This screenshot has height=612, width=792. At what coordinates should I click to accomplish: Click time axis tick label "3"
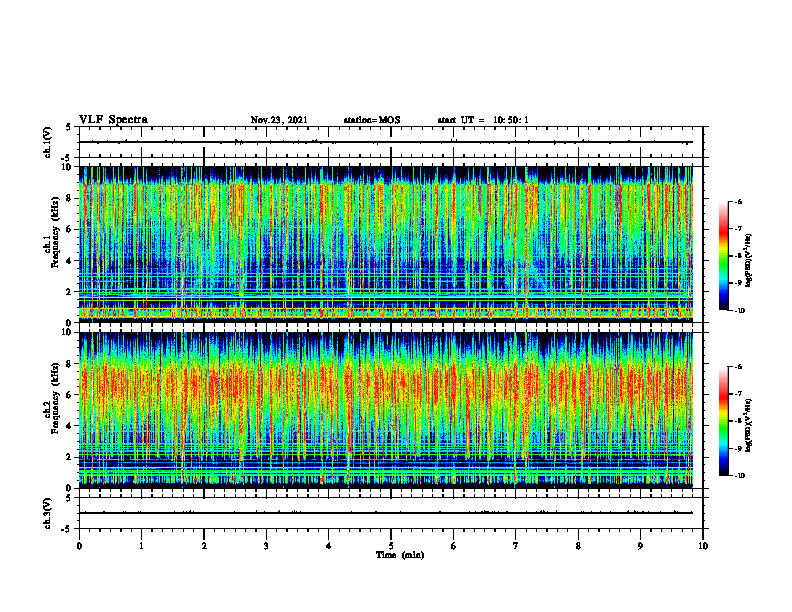(x=266, y=546)
